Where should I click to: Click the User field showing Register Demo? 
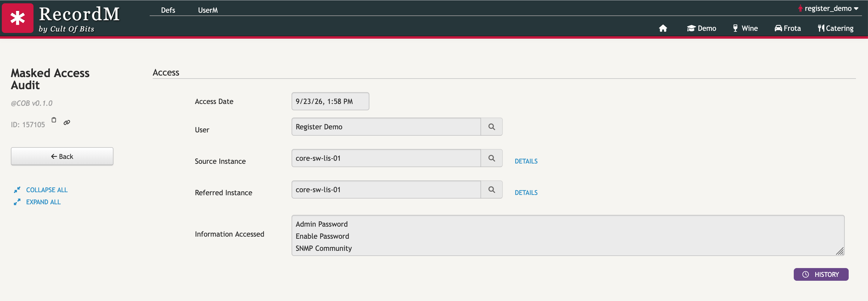pos(386,127)
